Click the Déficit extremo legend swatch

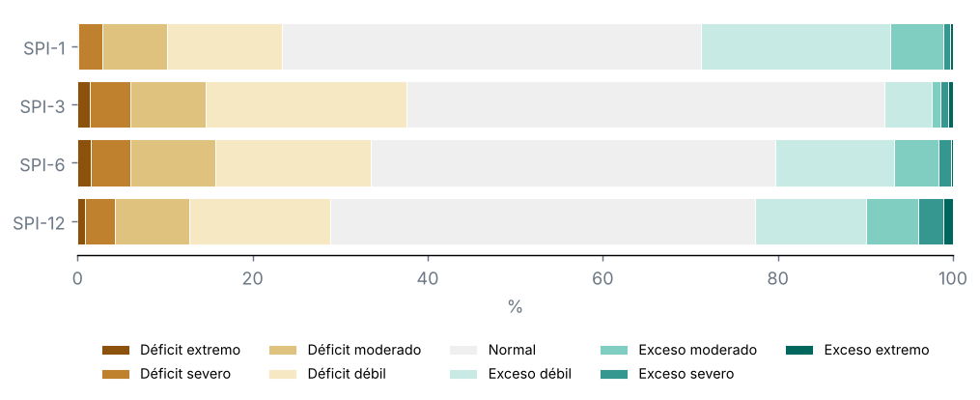tap(116, 350)
